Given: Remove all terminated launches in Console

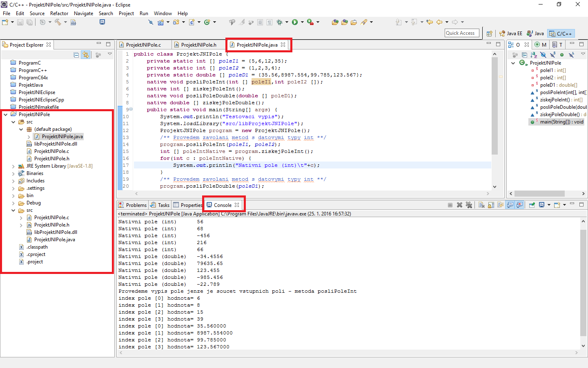Looking at the screenshot, I should pos(470,204).
